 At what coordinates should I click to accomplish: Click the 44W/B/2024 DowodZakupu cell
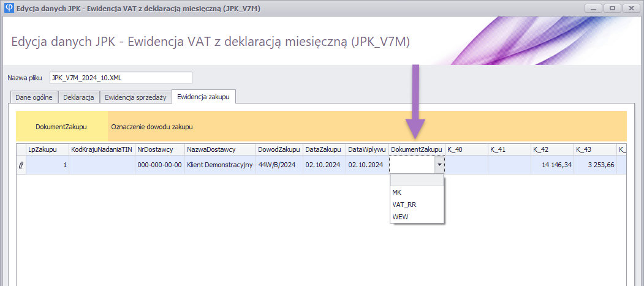coord(279,165)
